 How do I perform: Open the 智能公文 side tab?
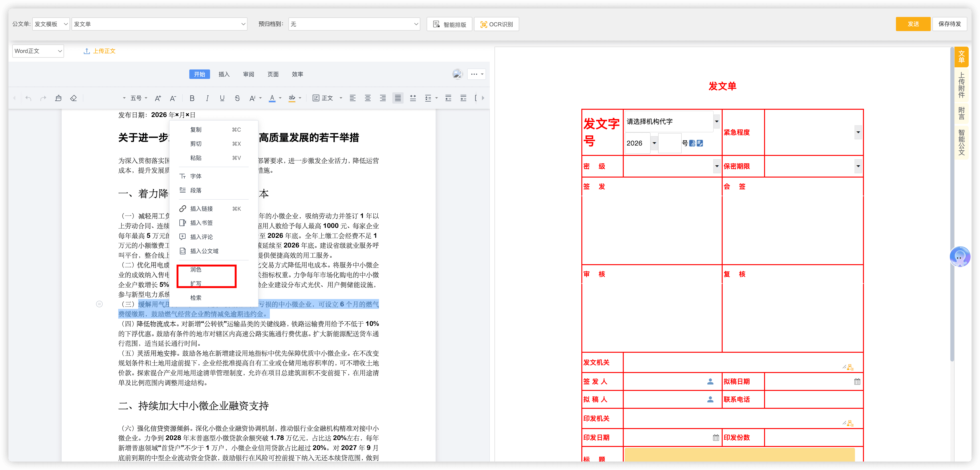(961, 142)
